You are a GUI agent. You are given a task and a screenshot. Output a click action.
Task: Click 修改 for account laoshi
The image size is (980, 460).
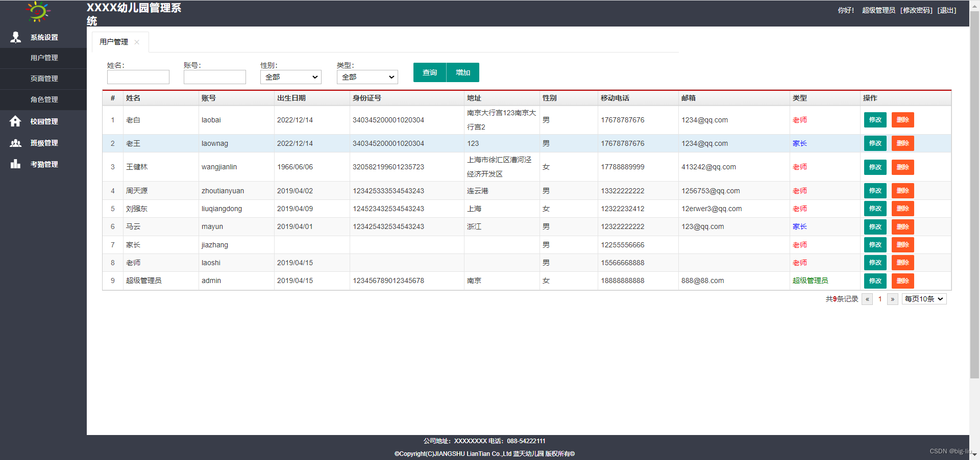[875, 263]
